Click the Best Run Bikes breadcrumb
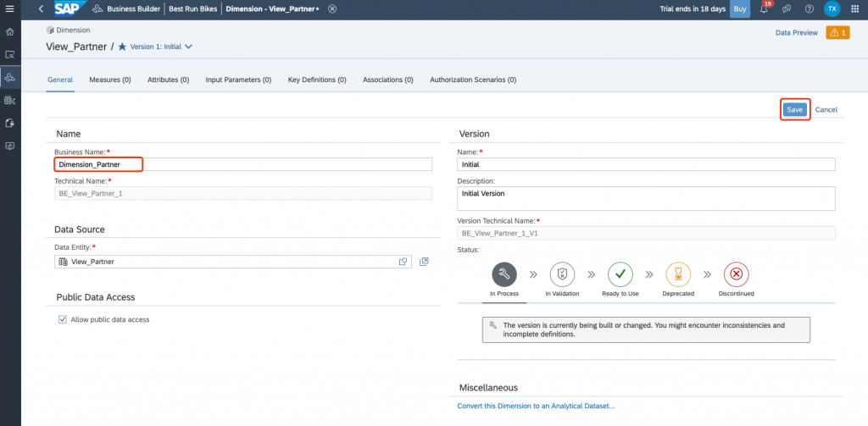 tap(193, 8)
